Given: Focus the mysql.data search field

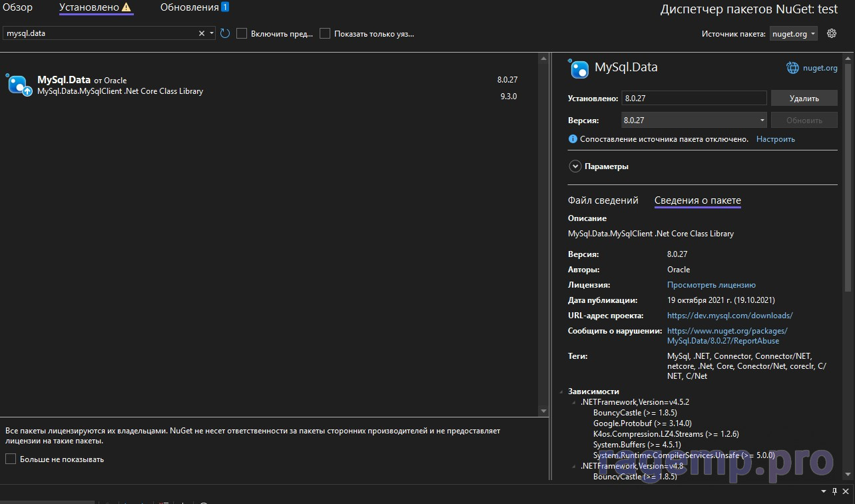Looking at the screenshot, I should pos(101,33).
